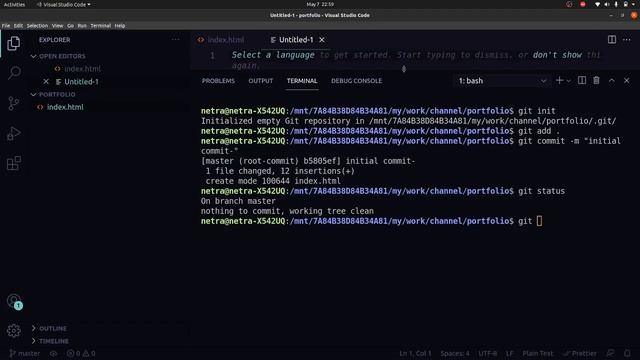
Task: Open the Run menu
Action: (82, 25)
